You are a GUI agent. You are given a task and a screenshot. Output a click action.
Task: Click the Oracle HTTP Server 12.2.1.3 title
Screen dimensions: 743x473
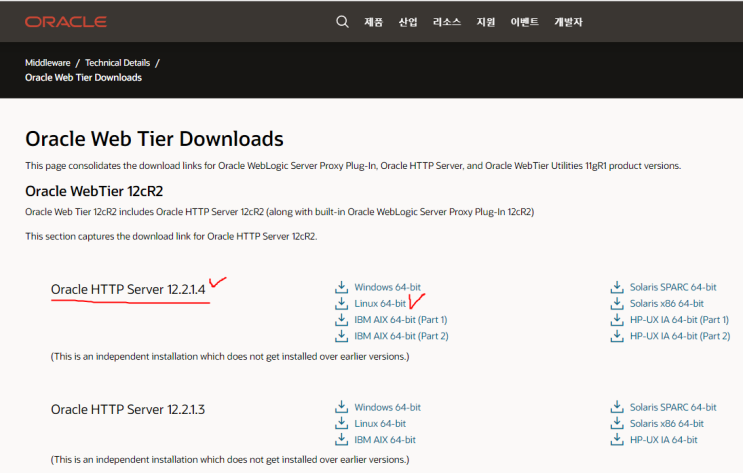click(128, 409)
